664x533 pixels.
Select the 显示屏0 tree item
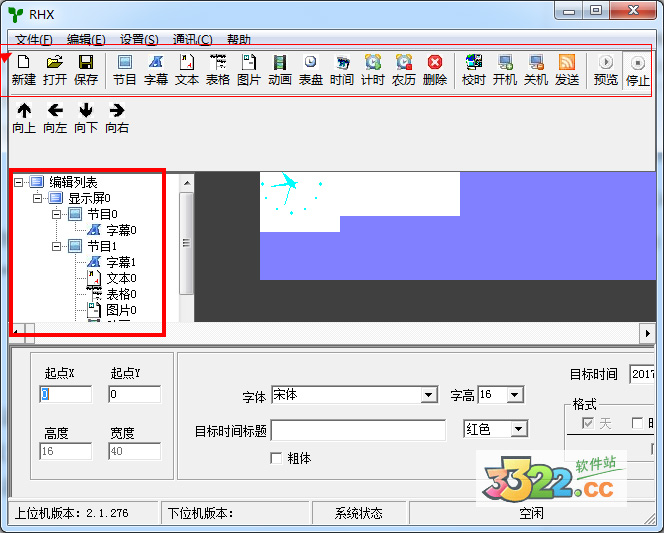(x=89, y=198)
